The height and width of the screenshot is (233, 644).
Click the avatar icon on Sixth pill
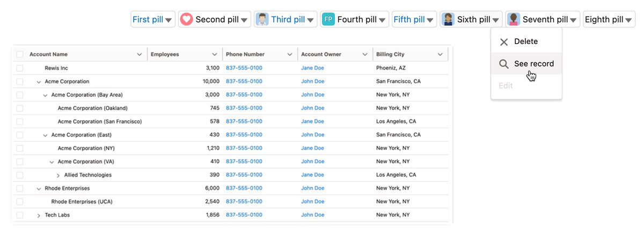tap(448, 19)
